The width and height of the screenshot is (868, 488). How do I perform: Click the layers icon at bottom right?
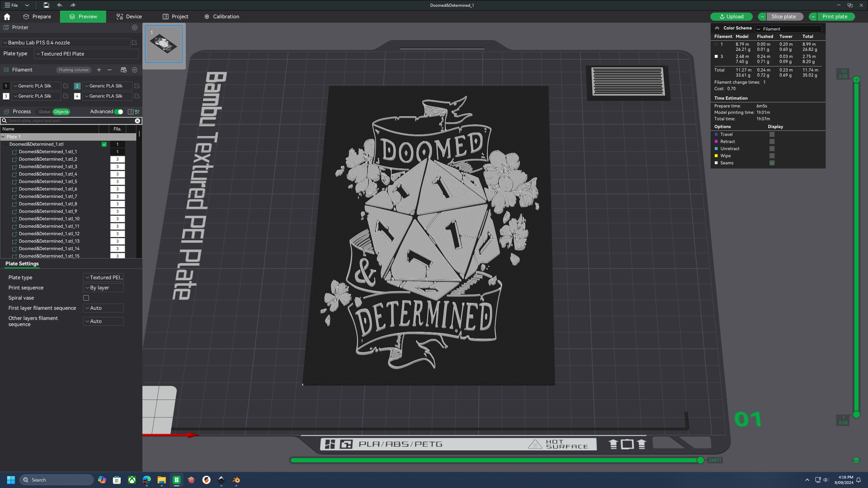(856, 460)
